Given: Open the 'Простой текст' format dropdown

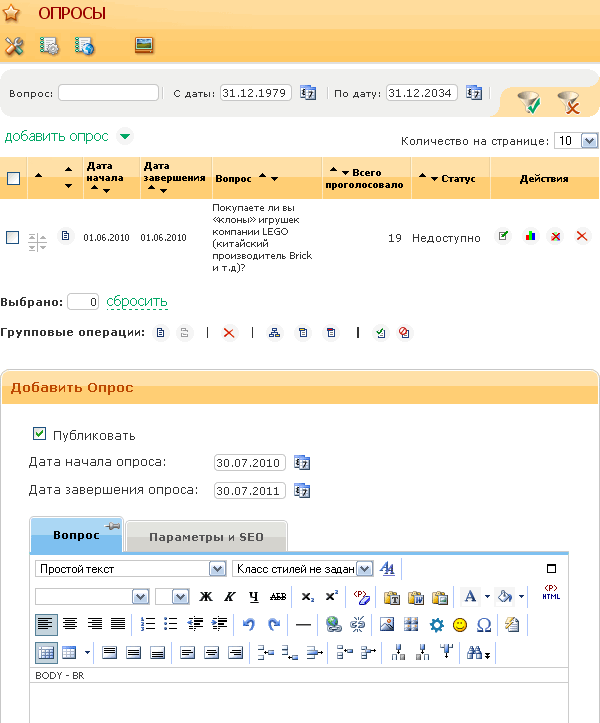Looking at the screenshot, I should pyautogui.click(x=130, y=568).
